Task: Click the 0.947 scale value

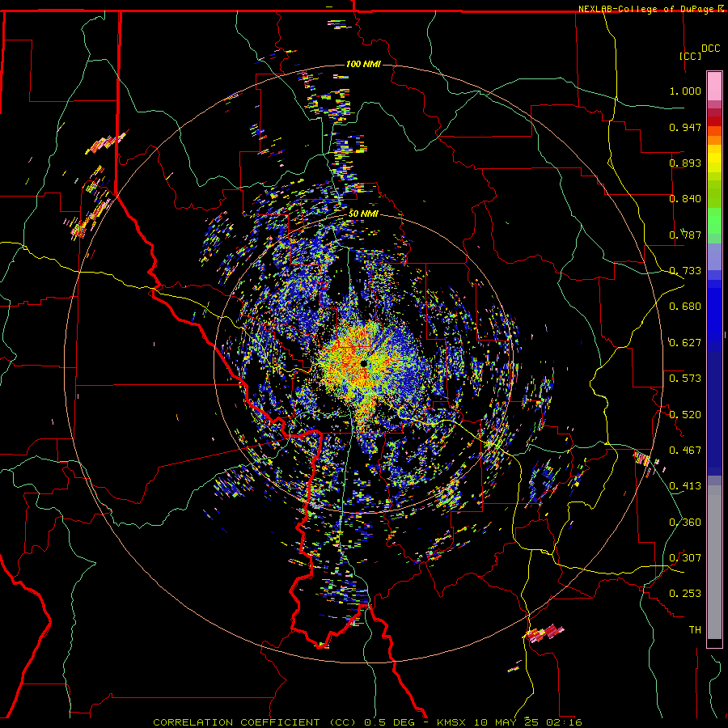Action: click(685, 127)
